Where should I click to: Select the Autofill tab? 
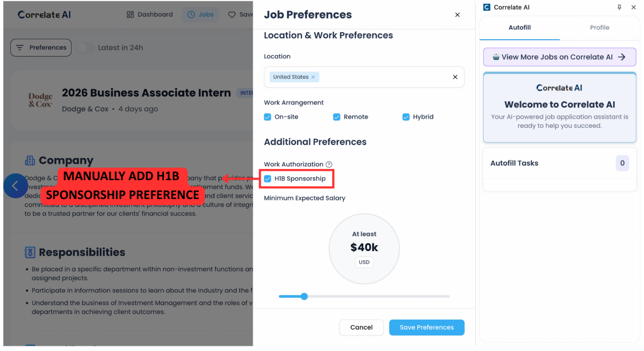click(x=519, y=27)
